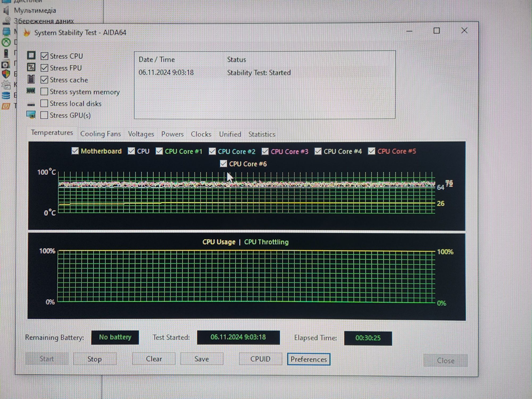Click the Elapsed Time value 00:30:25
The image size is (532, 399).
tap(368, 338)
